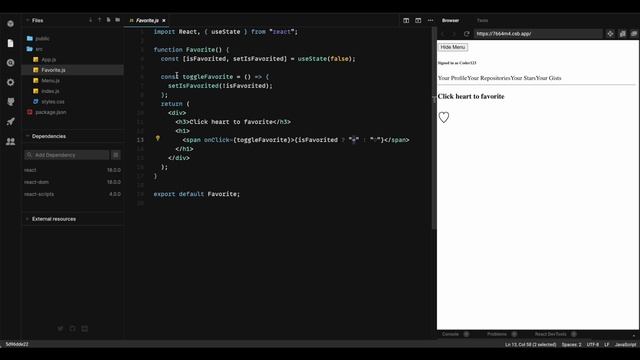Toggle the heart favorite in preview
The height and width of the screenshot is (360, 640).
[x=444, y=118]
